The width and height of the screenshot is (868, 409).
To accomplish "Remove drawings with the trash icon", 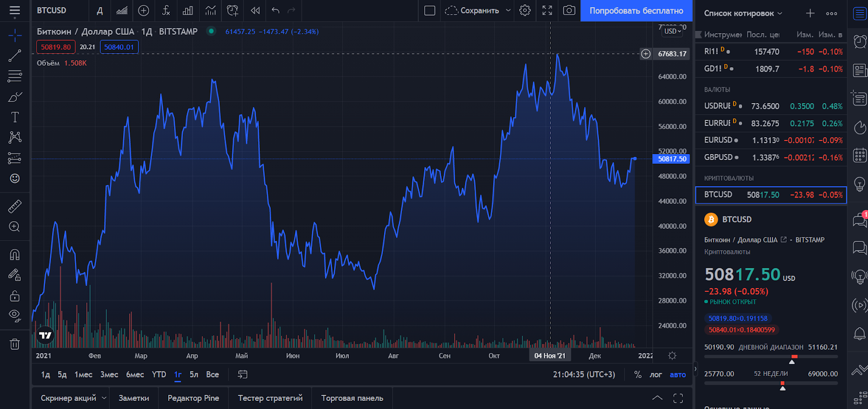I will (x=15, y=344).
